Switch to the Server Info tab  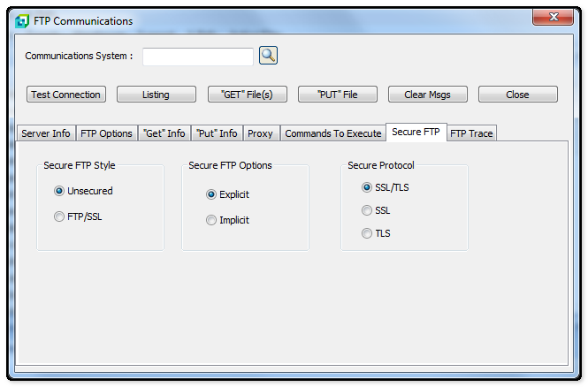pyautogui.click(x=46, y=133)
